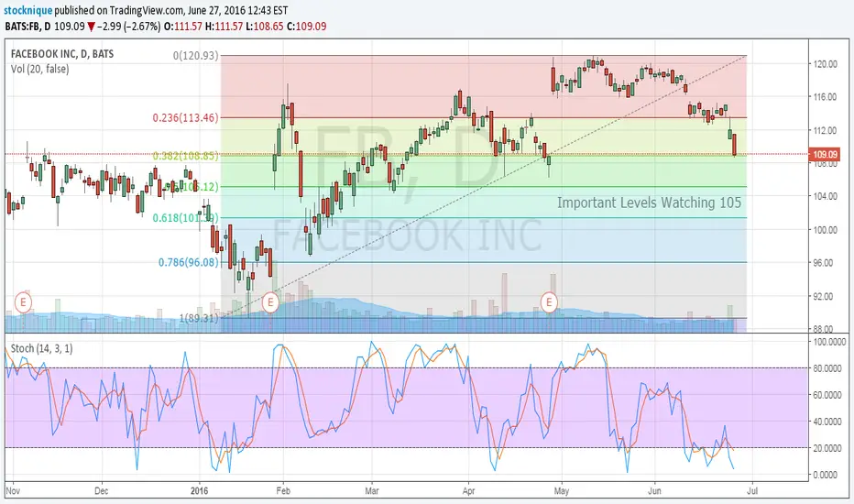Click the 2016 label on time axis
The width and height of the screenshot is (854, 504).
tap(200, 491)
